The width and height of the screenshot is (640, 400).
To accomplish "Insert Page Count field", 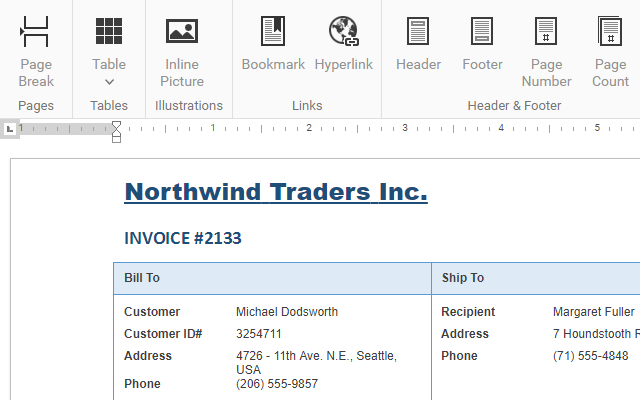I will (x=610, y=49).
